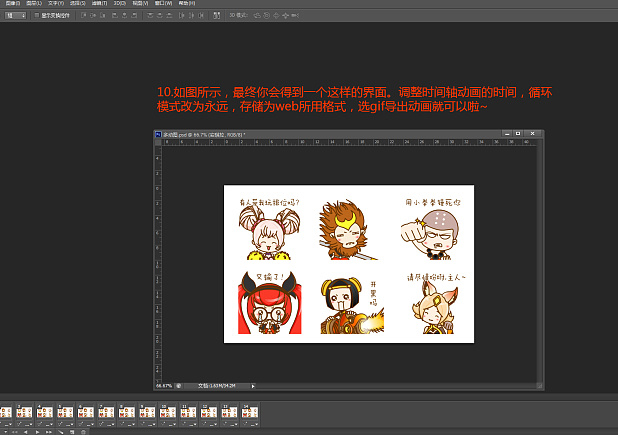Click the distribute vertical centers icon
Image resolution: width=618 pixels, height=435 pixels.
[160, 15]
